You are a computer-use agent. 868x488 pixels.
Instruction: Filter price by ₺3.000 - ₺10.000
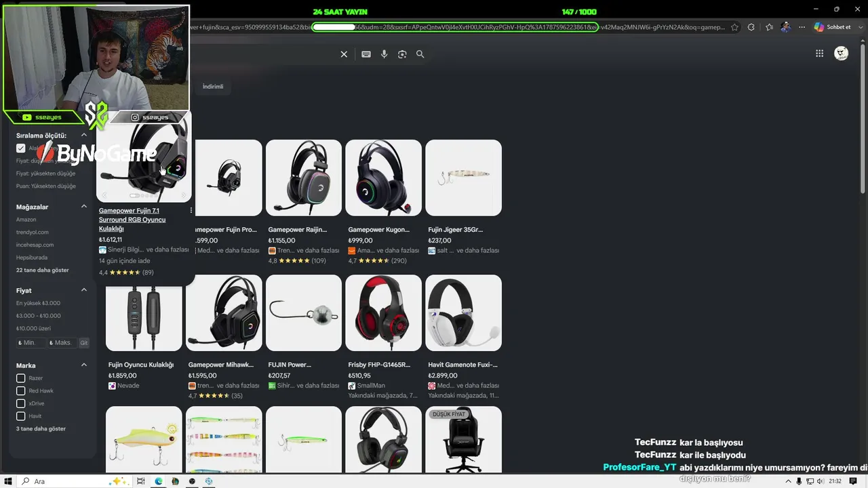click(39, 316)
